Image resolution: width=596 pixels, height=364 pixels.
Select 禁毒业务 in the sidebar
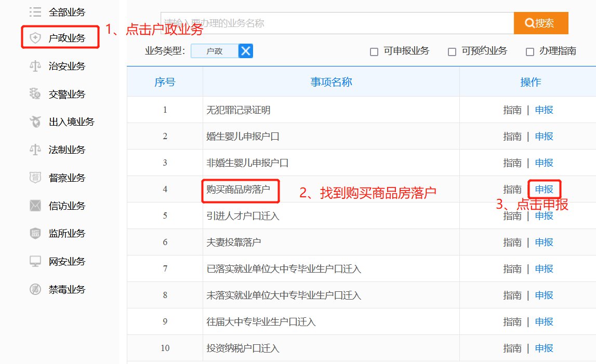(67, 290)
